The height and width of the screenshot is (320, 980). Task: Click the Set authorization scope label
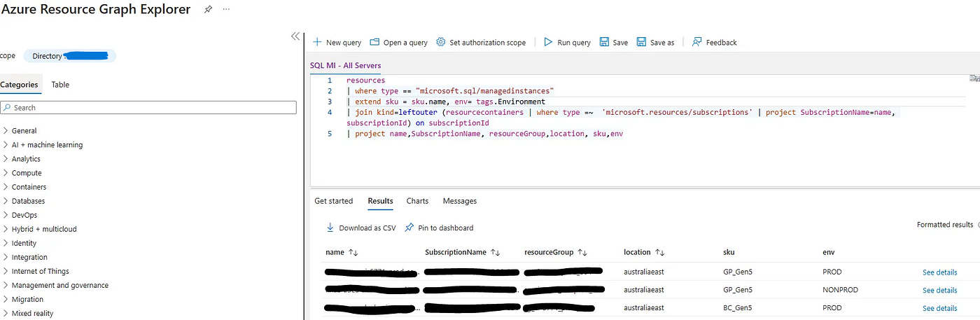(x=488, y=43)
